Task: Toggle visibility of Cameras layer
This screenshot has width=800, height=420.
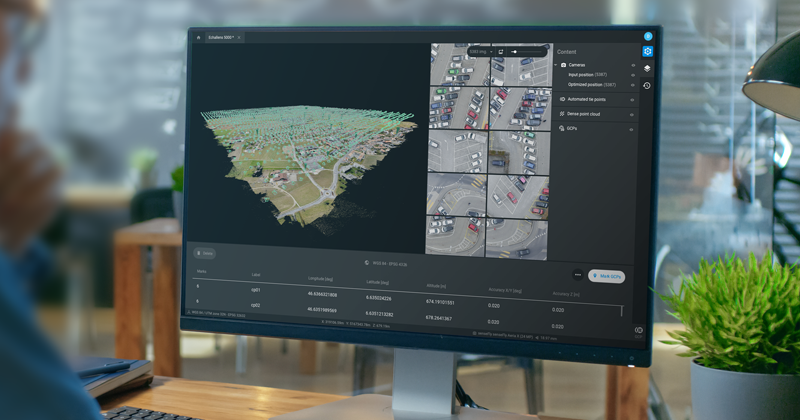Action: [633, 65]
